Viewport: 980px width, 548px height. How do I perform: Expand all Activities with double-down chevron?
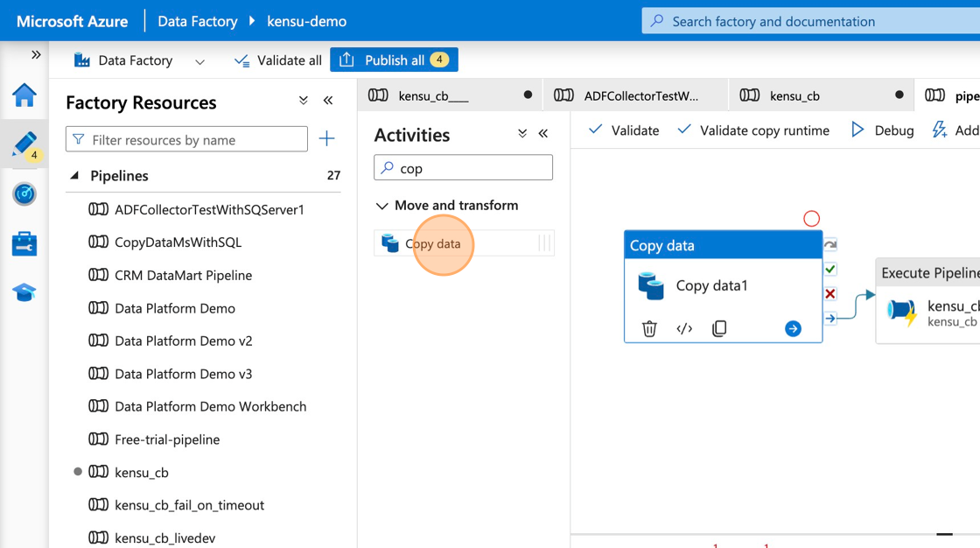(x=522, y=133)
